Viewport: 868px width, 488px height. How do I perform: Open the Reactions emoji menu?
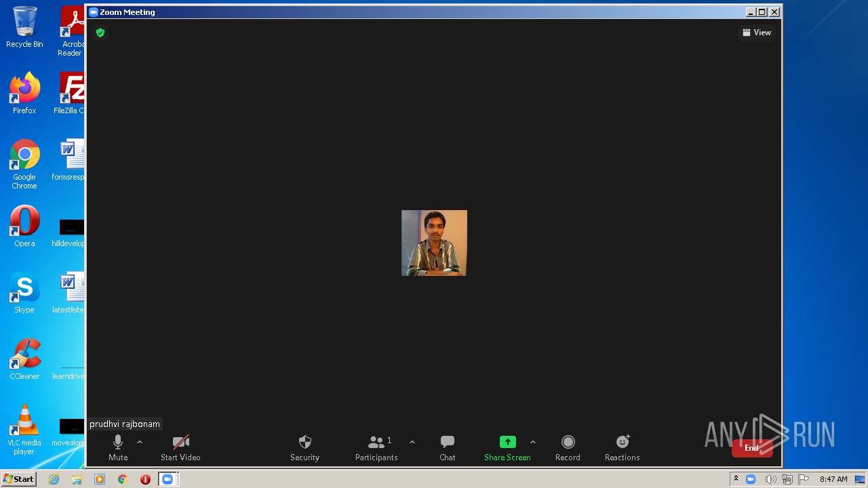click(x=623, y=448)
